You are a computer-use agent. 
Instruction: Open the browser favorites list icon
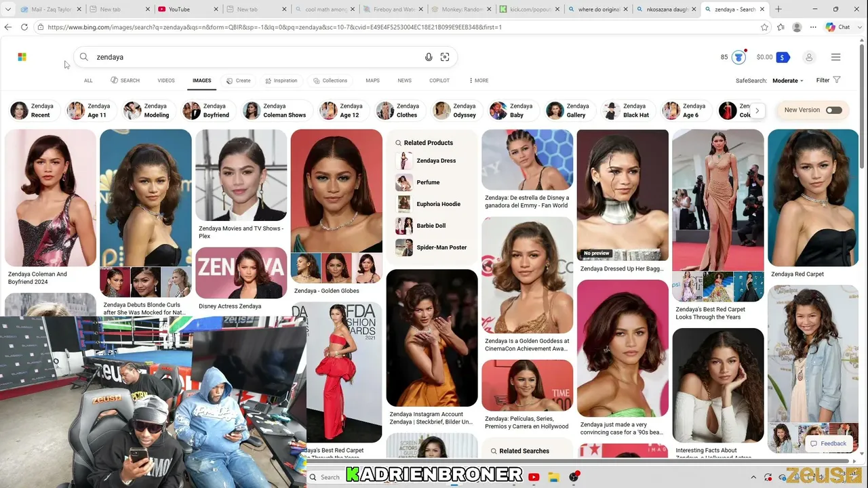781,27
